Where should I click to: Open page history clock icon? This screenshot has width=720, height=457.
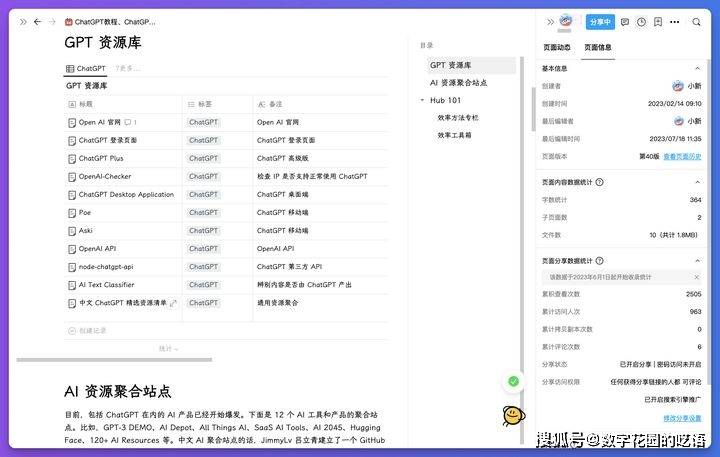[x=641, y=22]
